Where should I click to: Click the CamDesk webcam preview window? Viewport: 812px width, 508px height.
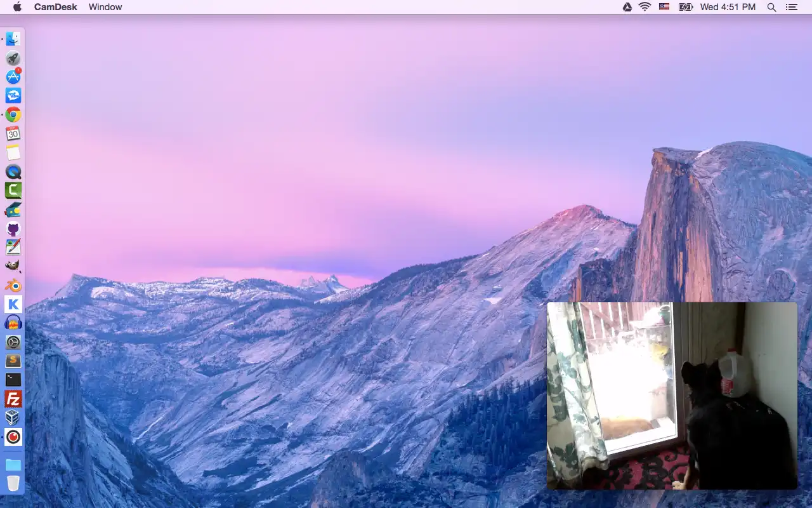pos(672,396)
